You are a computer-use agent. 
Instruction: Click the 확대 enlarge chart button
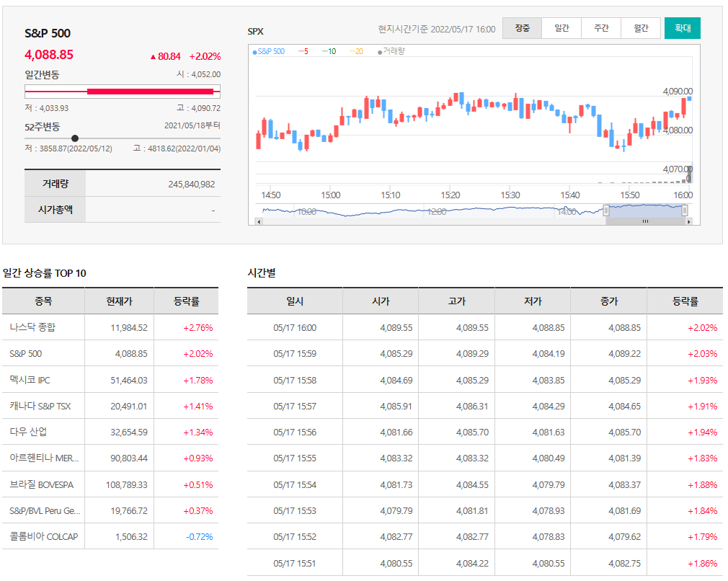tap(682, 28)
